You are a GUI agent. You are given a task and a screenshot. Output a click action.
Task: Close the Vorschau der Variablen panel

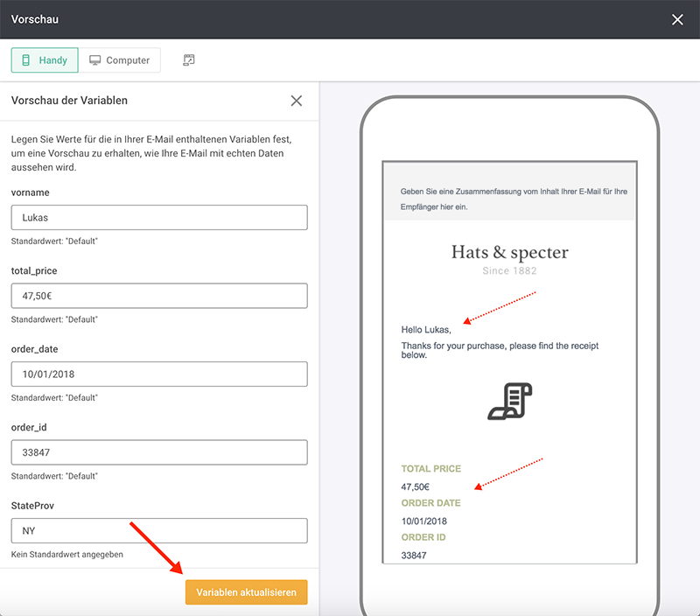[297, 101]
